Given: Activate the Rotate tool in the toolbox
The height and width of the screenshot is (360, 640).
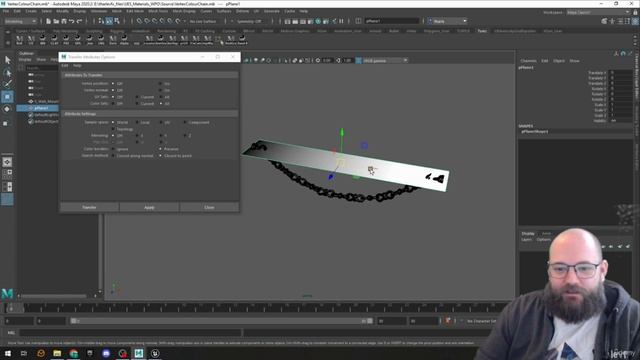Looking at the screenshot, I should pos(7,109).
